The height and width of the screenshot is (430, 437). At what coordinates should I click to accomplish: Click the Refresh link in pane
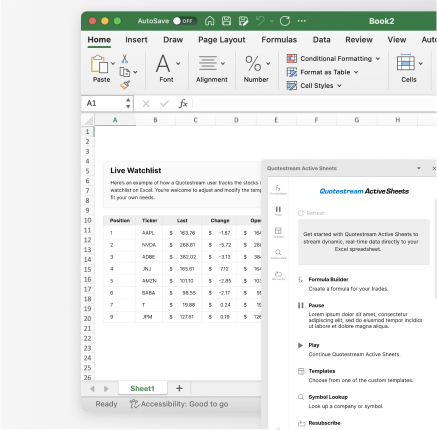311,213
